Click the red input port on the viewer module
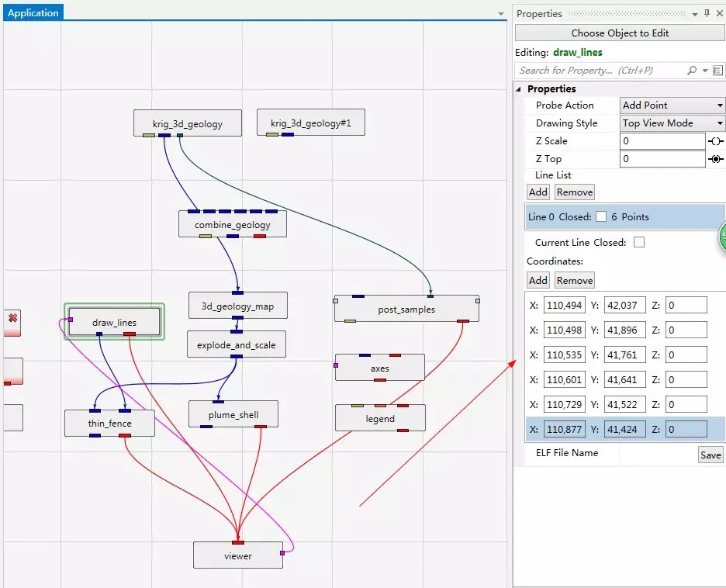Viewport: 726px width, 588px height. tap(238, 542)
